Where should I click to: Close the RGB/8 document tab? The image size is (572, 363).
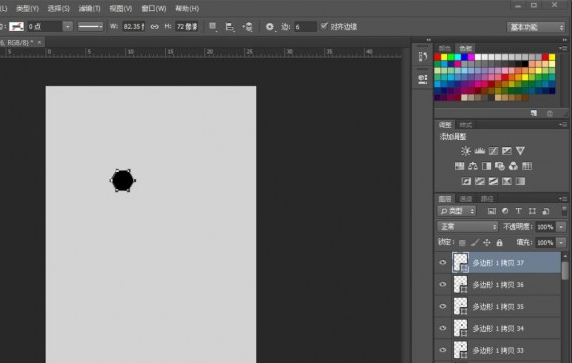click(39, 42)
